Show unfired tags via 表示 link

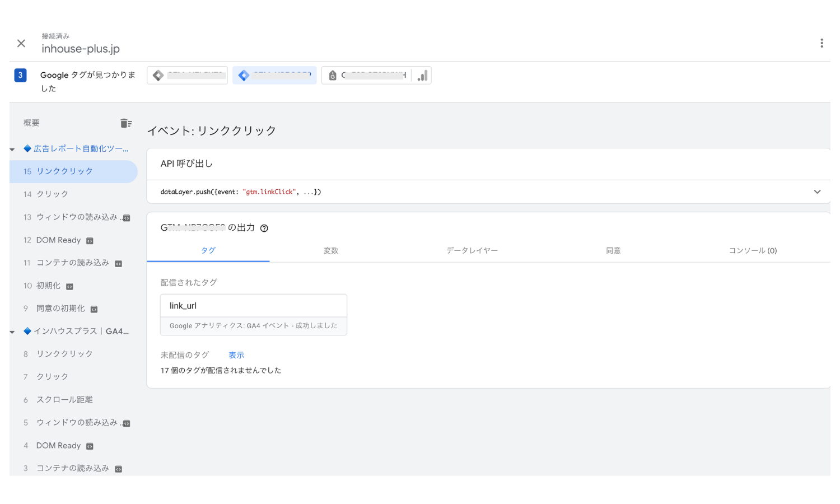236,355
